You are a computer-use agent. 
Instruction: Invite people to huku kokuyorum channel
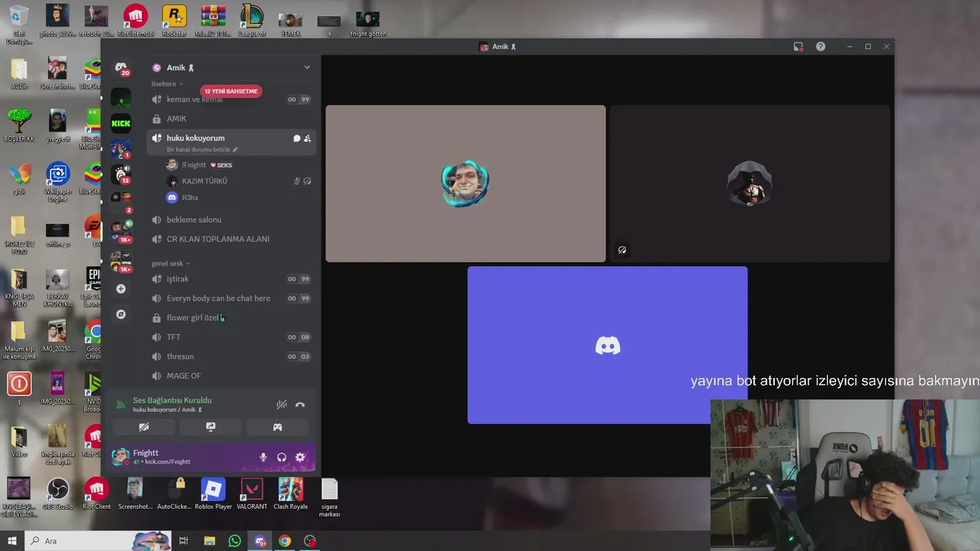[307, 139]
